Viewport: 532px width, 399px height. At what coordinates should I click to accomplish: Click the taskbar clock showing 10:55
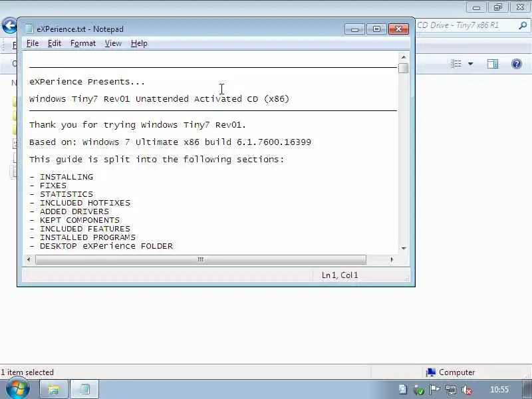pos(499,390)
